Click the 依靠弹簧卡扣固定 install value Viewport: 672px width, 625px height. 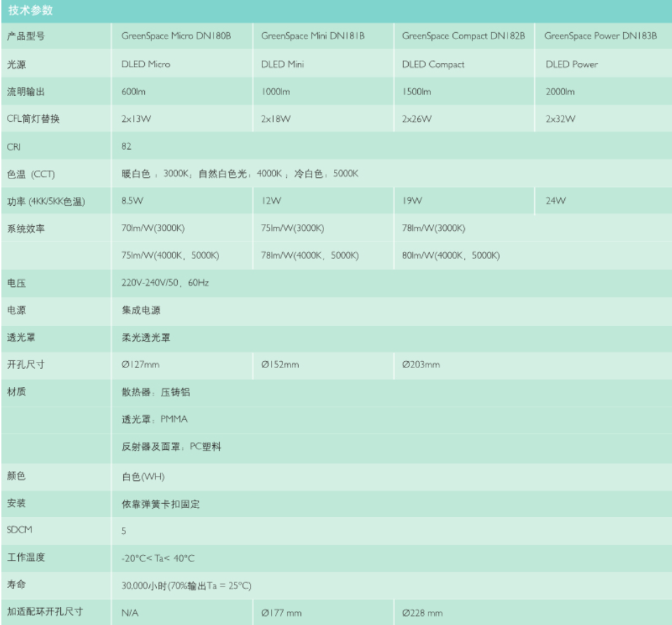(x=161, y=504)
